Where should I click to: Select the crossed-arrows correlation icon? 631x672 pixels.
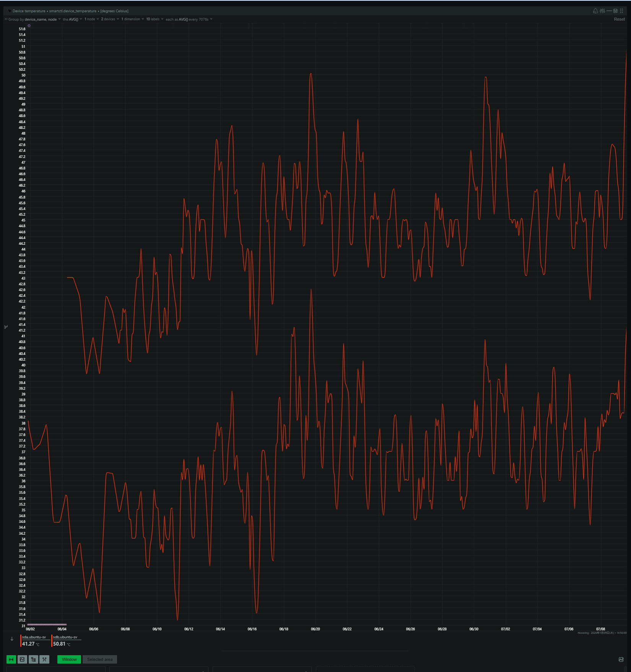44,659
